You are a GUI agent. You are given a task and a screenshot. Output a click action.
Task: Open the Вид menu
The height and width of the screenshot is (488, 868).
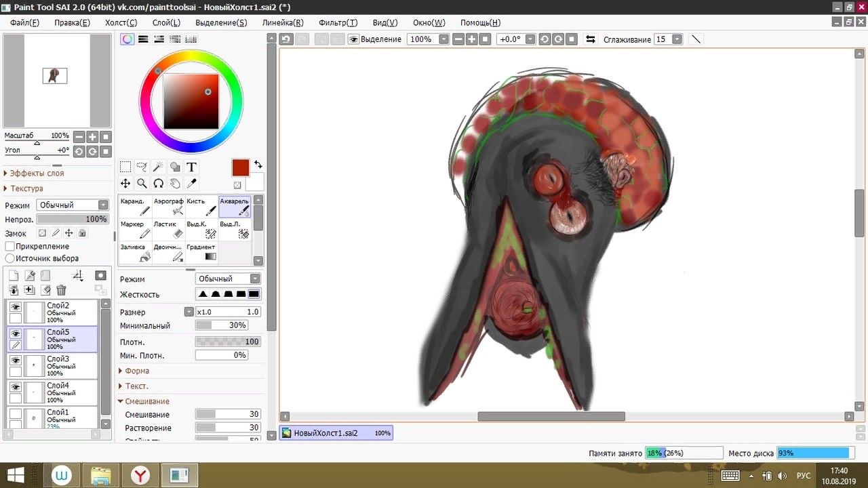(385, 22)
